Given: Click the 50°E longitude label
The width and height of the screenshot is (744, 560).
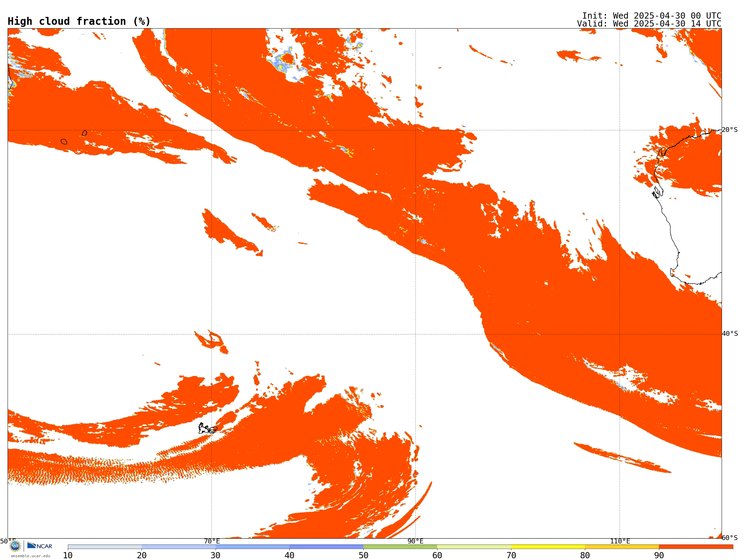Looking at the screenshot, I should coord(8,541).
